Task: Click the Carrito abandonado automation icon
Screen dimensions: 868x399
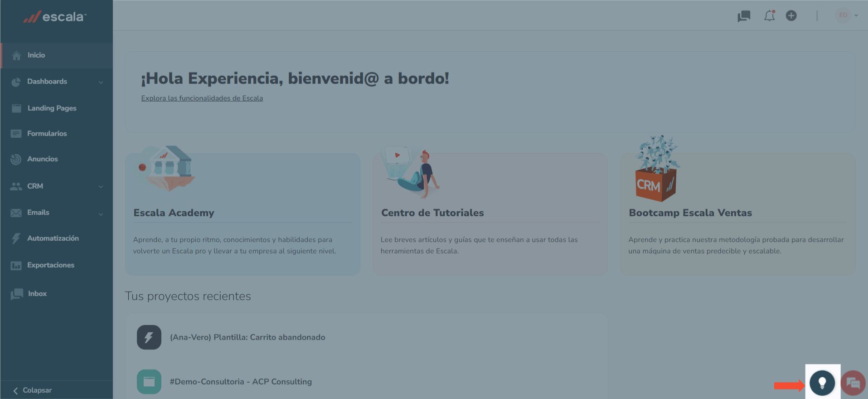Action: point(149,337)
